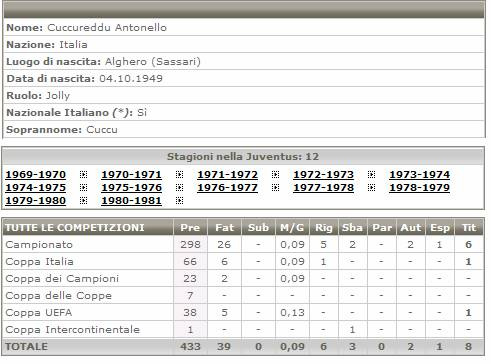The width and height of the screenshot is (491, 364).
Task: Click the small icon after 1972-1973
Action: click(x=372, y=175)
